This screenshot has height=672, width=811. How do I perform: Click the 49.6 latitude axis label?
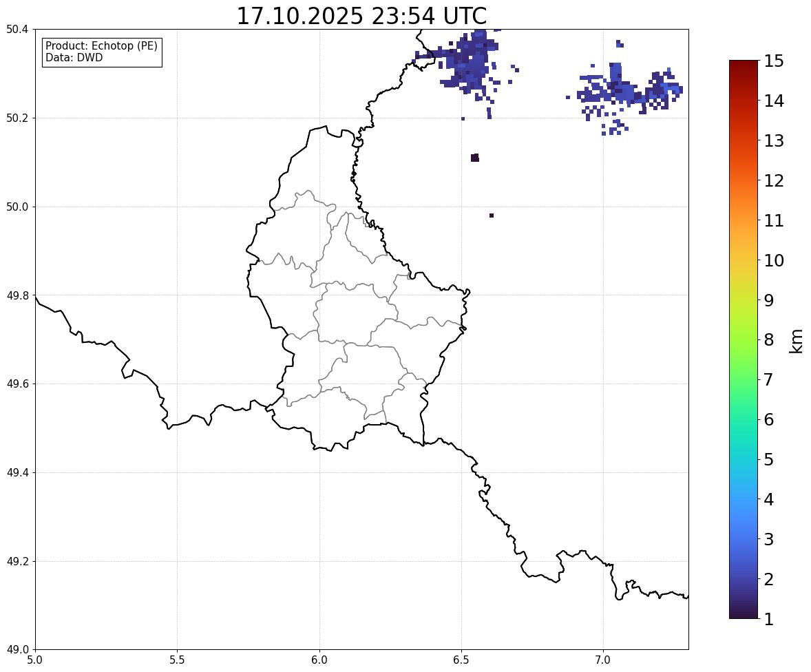pyautogui.click(x=16, y=384)
